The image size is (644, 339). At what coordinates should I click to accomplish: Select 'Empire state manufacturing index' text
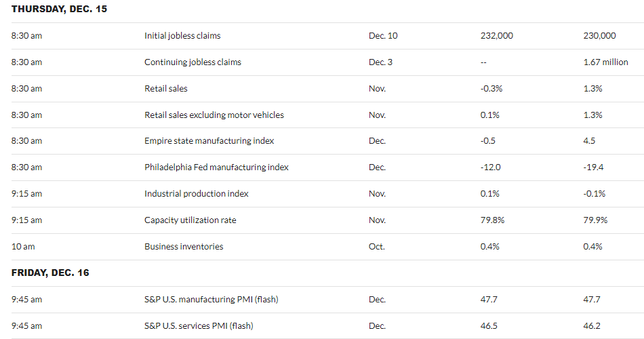pyautogui.click(x=209, y=140)
